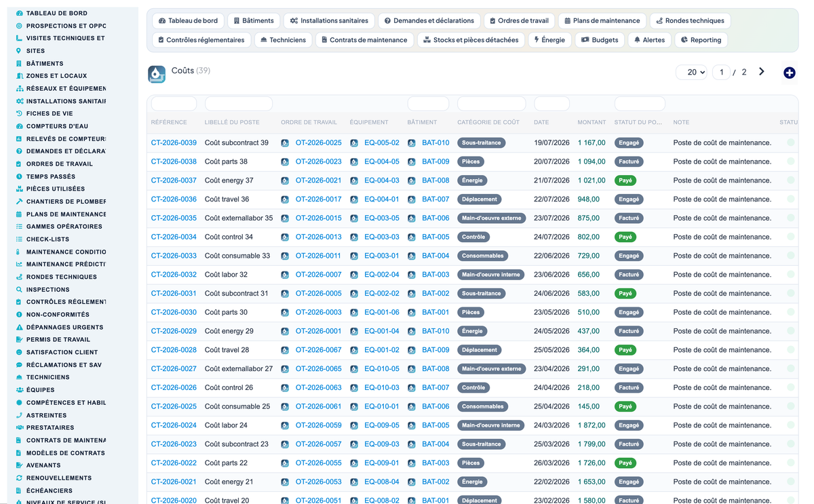This screenshot has height=504, width=814.
Task: Click the Date filter input
Action: [551, 104]
